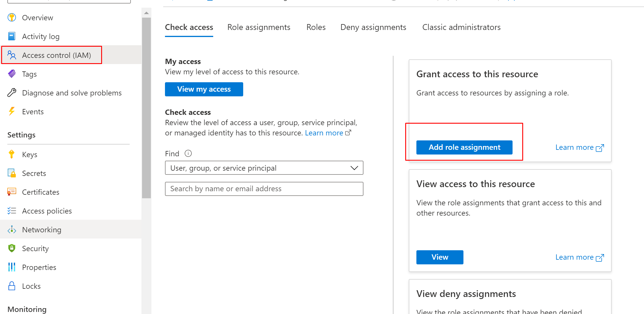This screenshot has height=314, width=644.
Task: Click the Certificates icon in Settings
Action: (12, 192)
